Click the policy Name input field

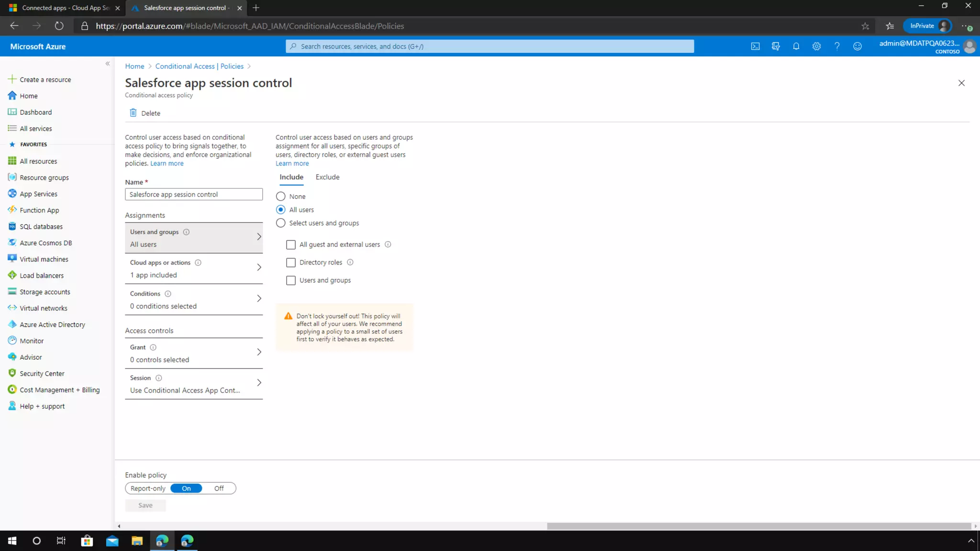coord(194,194)
